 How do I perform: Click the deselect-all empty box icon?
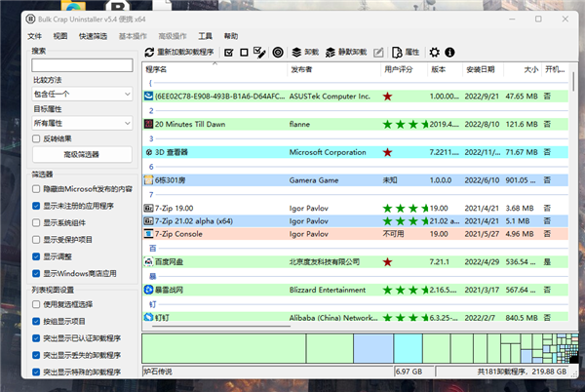tap(244, 53)
